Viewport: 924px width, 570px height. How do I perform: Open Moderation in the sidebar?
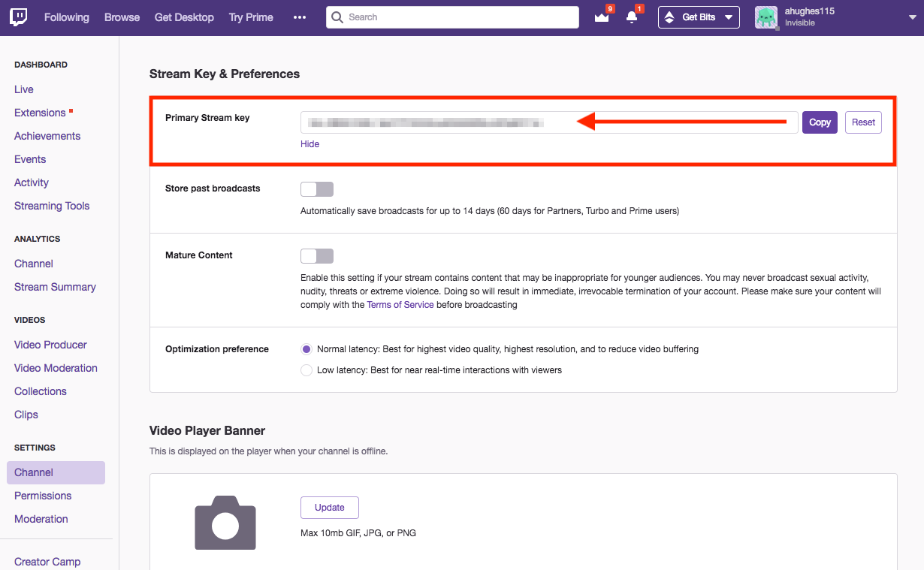pyautogui.click(x=41, y=519)
